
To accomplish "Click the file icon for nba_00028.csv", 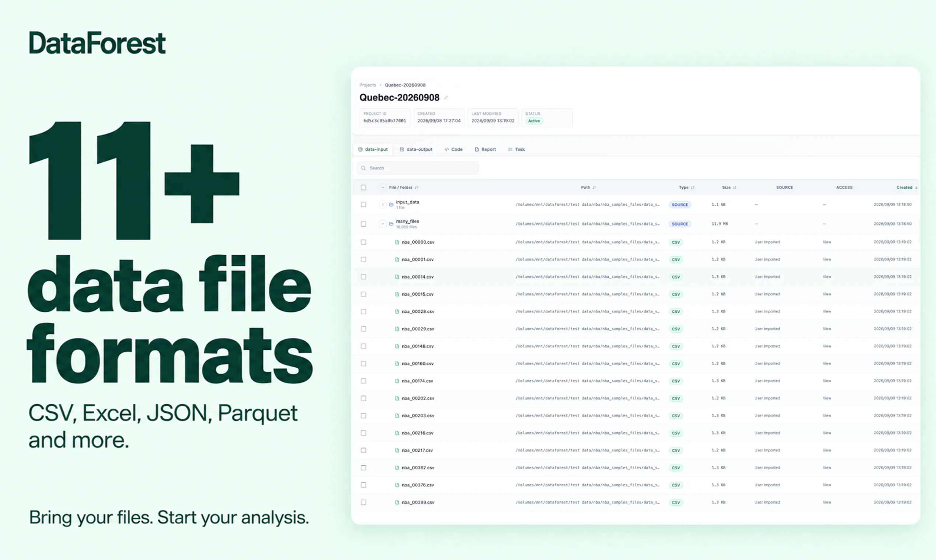I will tap(397, 312).
